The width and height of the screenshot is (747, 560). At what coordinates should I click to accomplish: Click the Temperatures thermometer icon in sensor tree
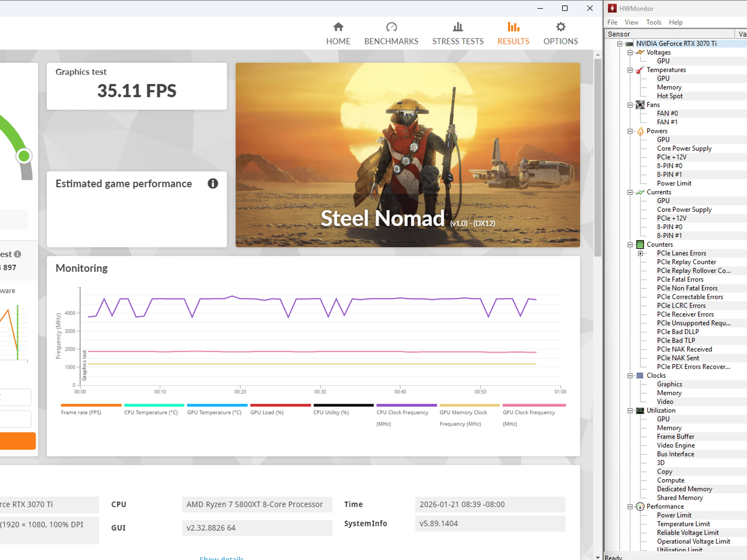tap(640, 70)
